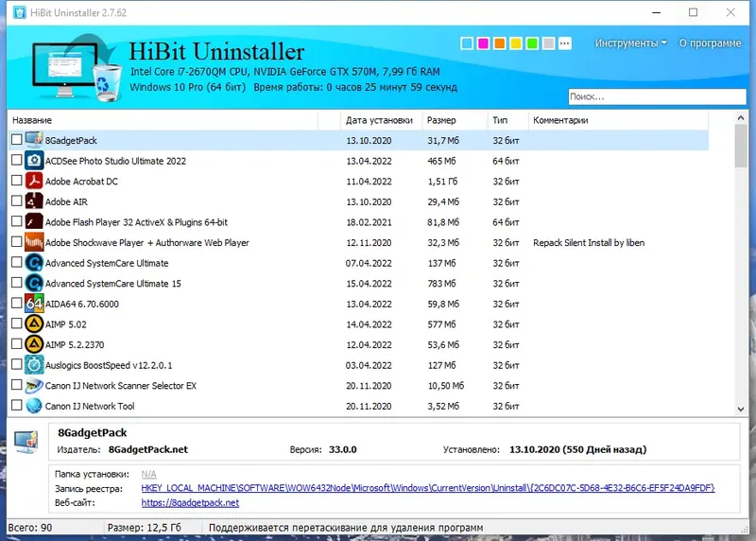Sort by the Название column header
The height and width of the screenshot is (541, 756).
click(163, 120)
